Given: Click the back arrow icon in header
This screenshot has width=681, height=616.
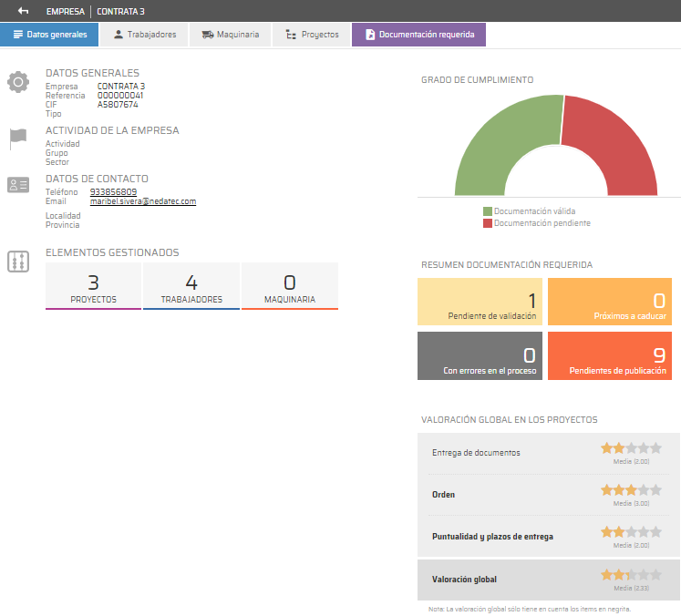Looking at the screenshot, I should coord(24,11).
